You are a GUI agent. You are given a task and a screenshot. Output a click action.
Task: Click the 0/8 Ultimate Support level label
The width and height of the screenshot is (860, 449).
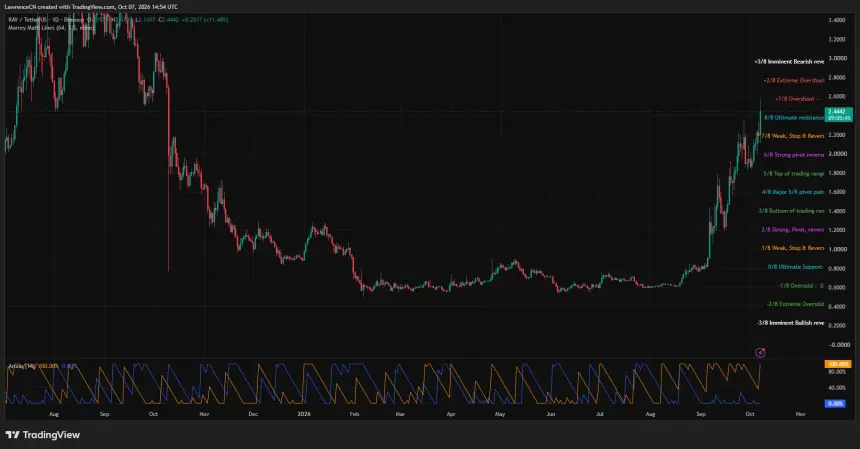click(x=796, y=266)
